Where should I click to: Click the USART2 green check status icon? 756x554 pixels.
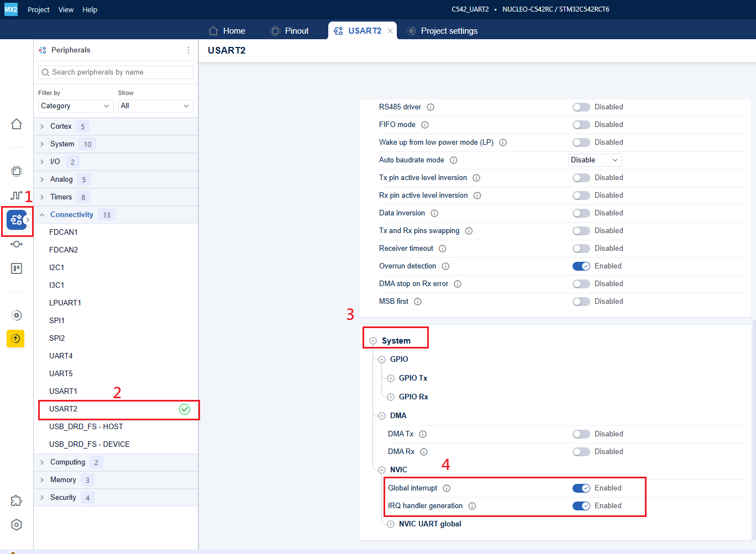[185, 409]
